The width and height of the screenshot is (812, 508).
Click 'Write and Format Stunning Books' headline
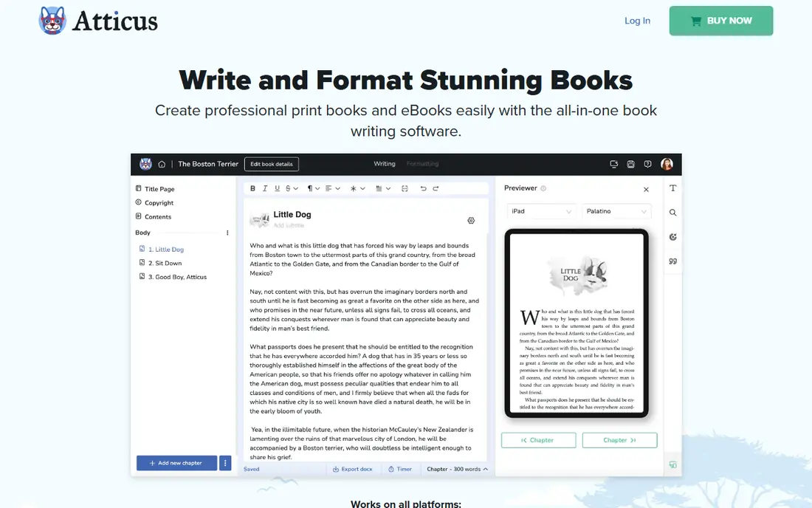pos(405,80)
